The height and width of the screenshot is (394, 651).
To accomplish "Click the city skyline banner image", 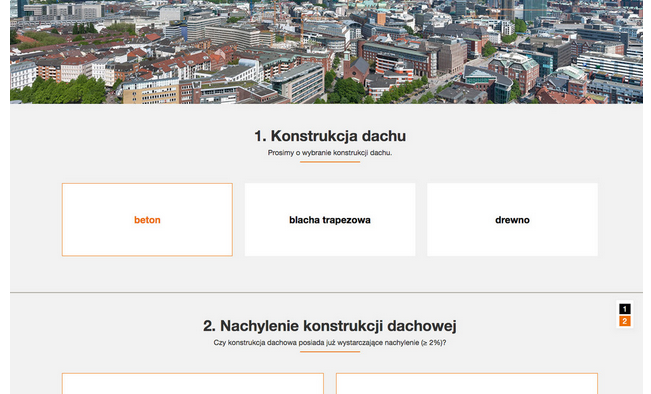I will tap(326, 51).
